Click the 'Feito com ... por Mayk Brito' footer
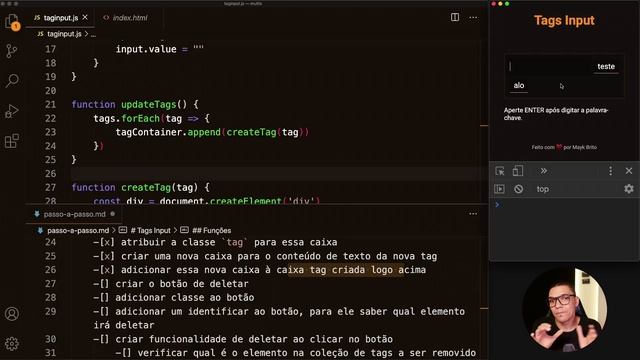The image size is (640, 360). click(x=564, y=147)
